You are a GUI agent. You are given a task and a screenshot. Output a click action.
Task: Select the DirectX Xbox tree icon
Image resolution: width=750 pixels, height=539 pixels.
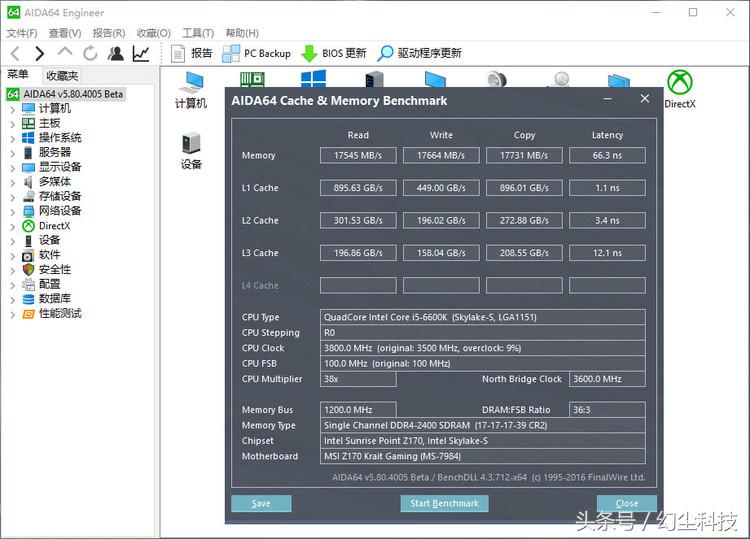(28, 226)
